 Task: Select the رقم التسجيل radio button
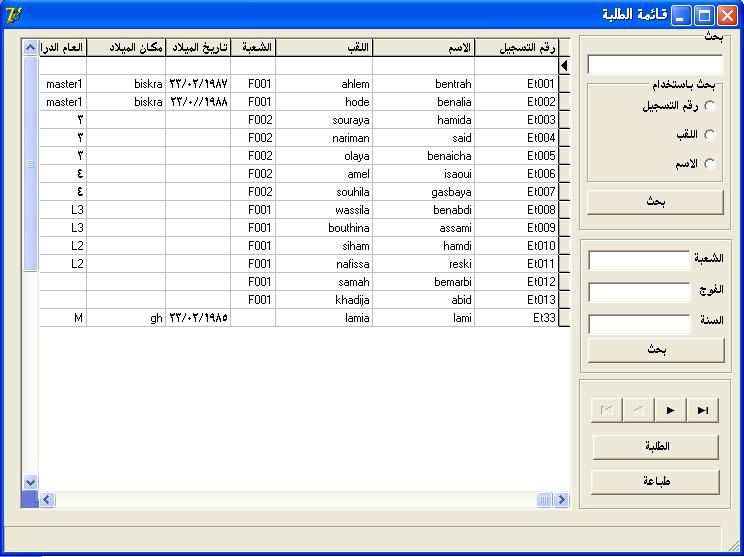[x=710, y=106]
